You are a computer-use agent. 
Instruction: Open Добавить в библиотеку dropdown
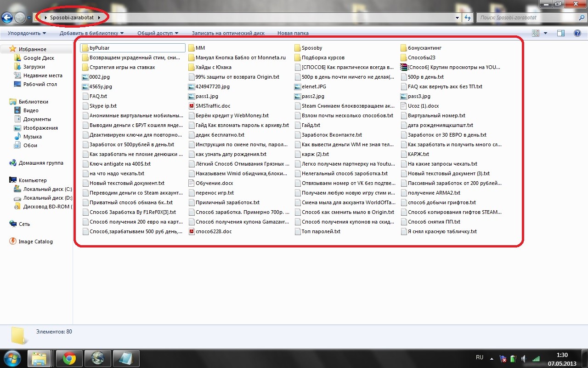[91, 33]
